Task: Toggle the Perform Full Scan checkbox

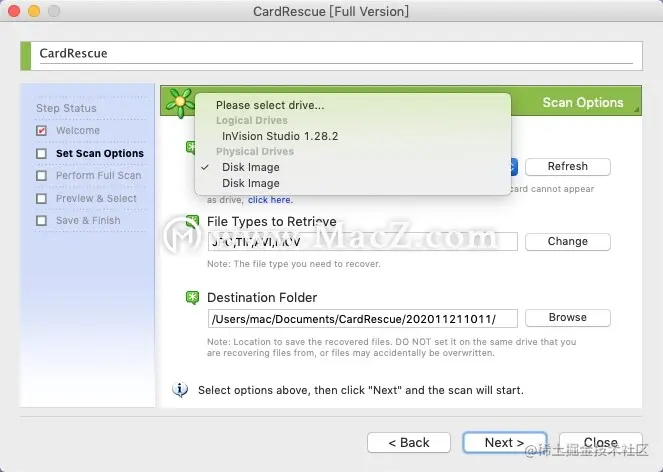Action: coord(41,176)
